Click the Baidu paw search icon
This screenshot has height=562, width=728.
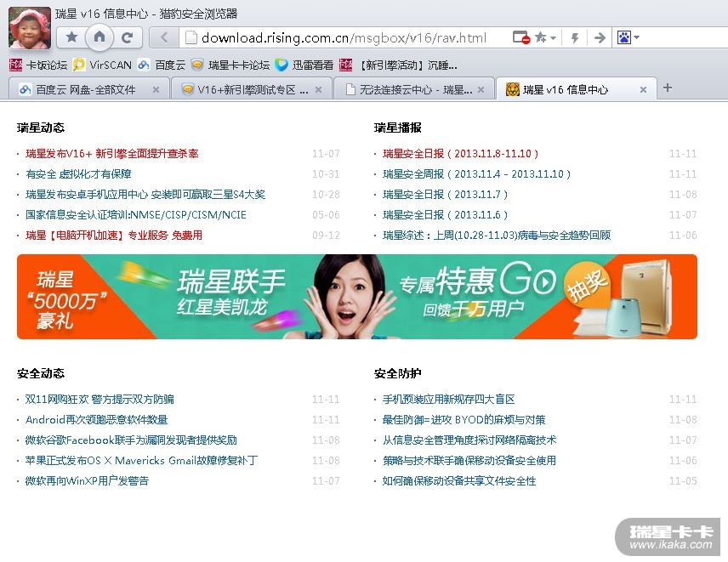(x=624, y=37)
